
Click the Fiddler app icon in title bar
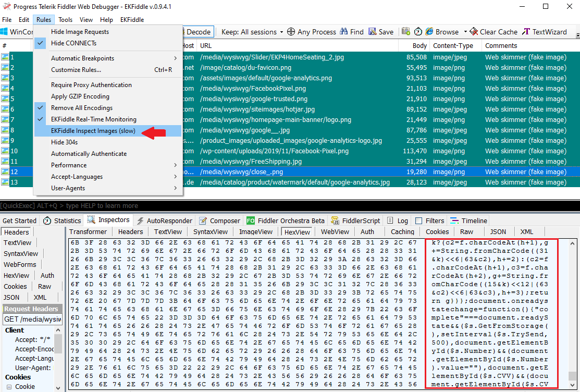6,6
